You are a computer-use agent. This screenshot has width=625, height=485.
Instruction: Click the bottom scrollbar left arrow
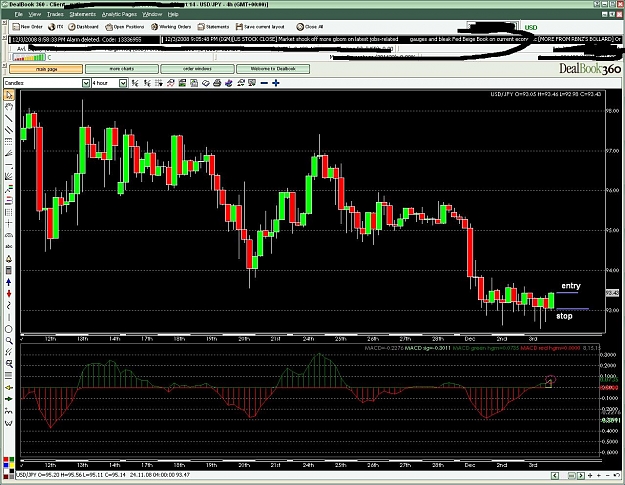[x=554, y=475]
